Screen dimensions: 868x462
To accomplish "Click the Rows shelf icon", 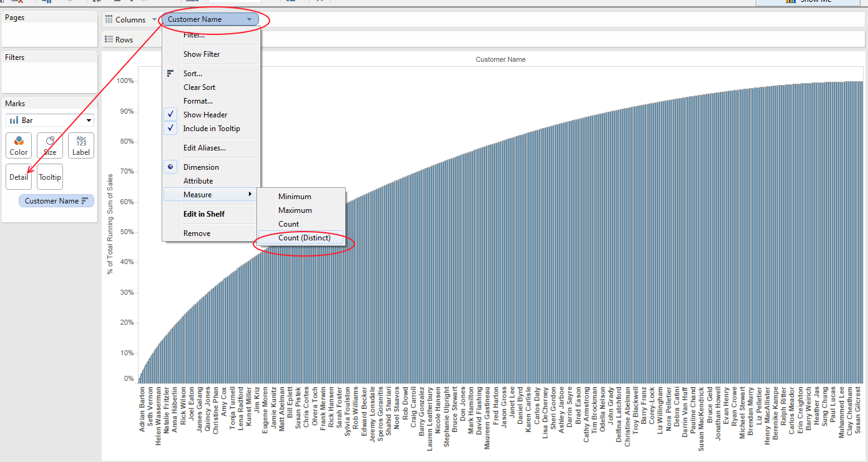I will (109, 39).
